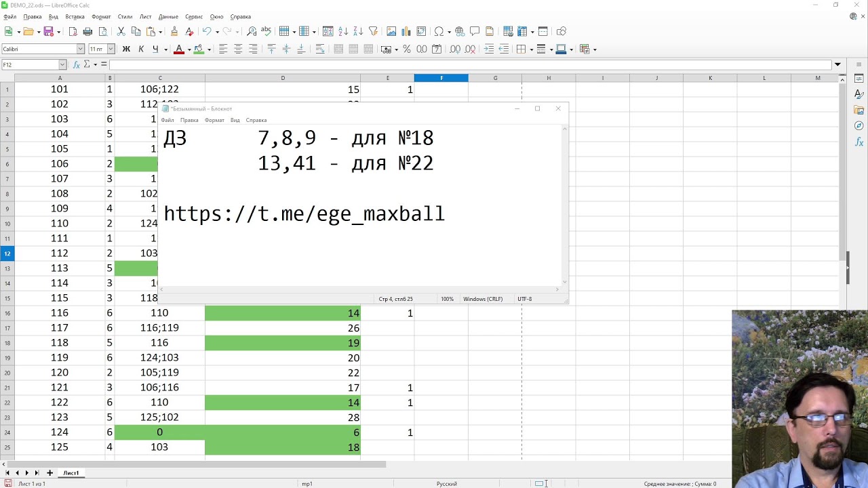Click the Print icon in toolbar
Screen dimensions: 868x488
coord(87,31)
